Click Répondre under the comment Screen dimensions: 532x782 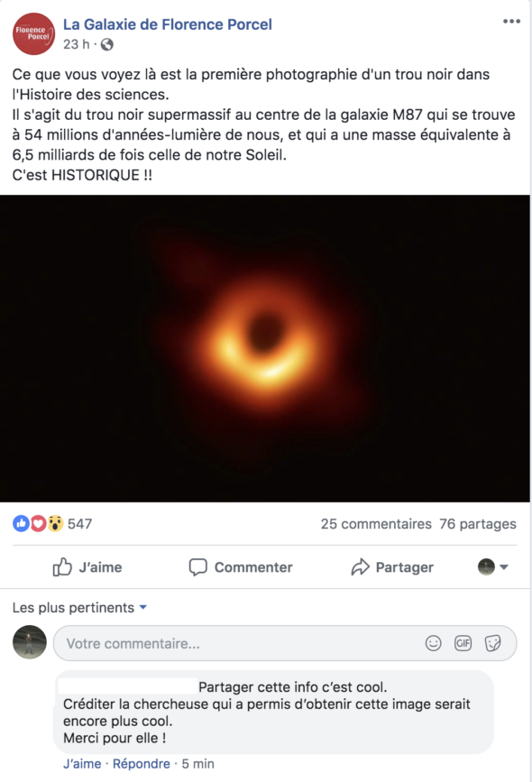(141, 764)
